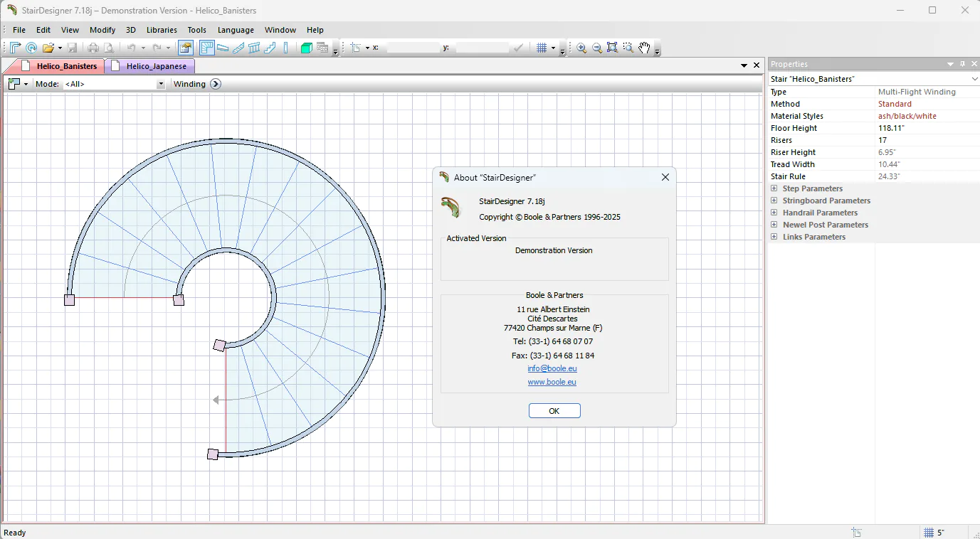Click the 3D/2D export icon
Viewport: 980px width, 539px height.
click(322, 48)
